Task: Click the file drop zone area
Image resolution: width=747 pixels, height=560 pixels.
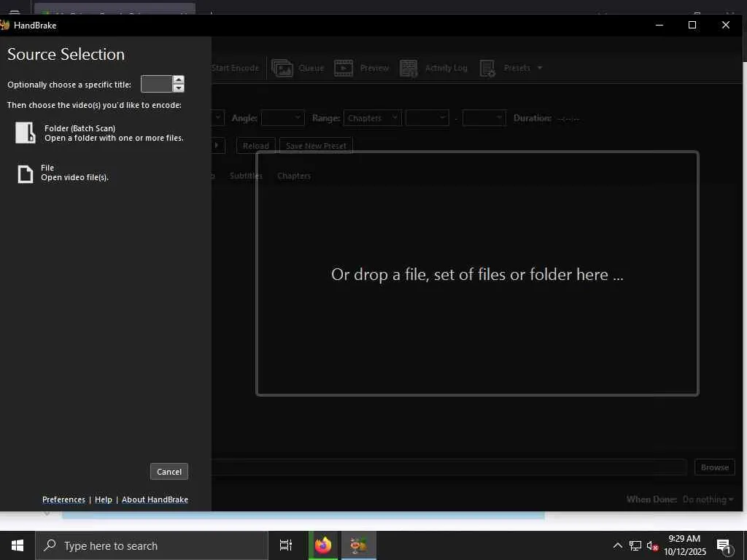Action: coord(477,274)
